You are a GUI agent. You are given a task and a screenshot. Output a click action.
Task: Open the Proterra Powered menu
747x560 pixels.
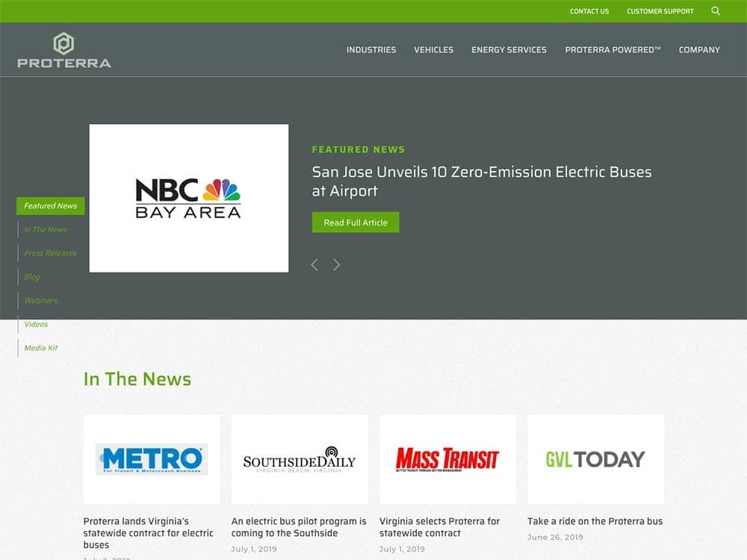tap(613, 49)
